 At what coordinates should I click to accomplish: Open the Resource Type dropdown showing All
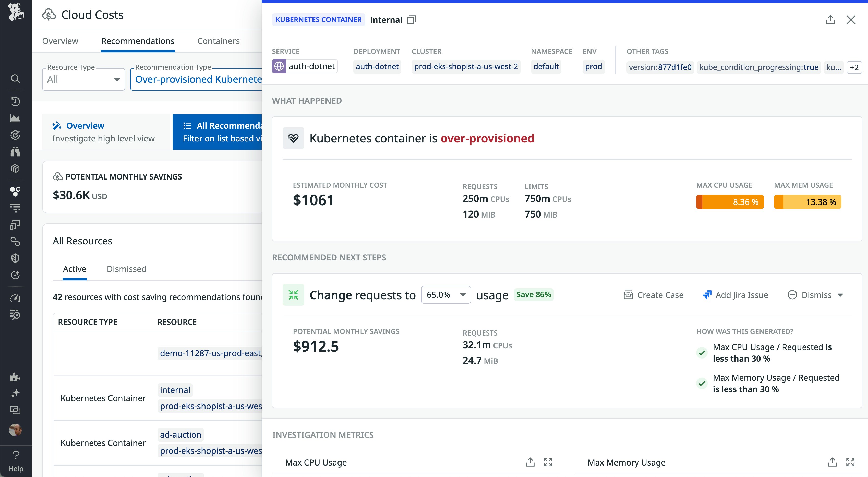[83, 79]
